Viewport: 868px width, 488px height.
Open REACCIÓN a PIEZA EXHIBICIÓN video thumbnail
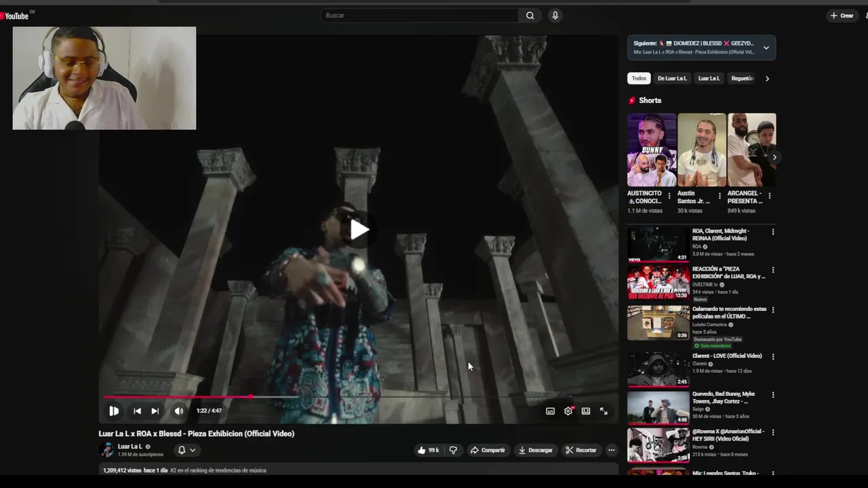click(x=658, y=283)
